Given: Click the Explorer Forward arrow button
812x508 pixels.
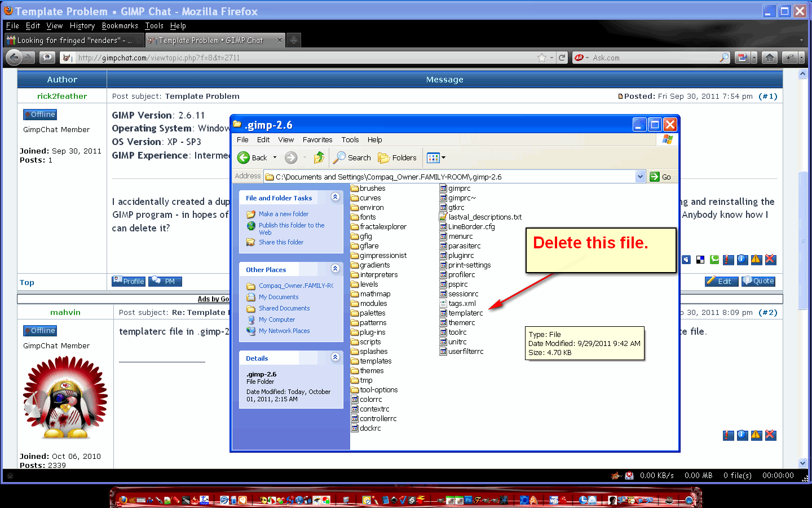Looking at the screenshot, I should coord(291,157).
